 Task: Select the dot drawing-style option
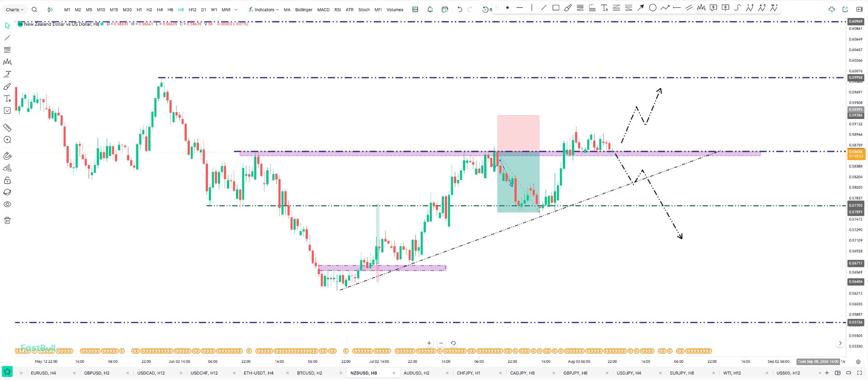[x=508, y=8]
